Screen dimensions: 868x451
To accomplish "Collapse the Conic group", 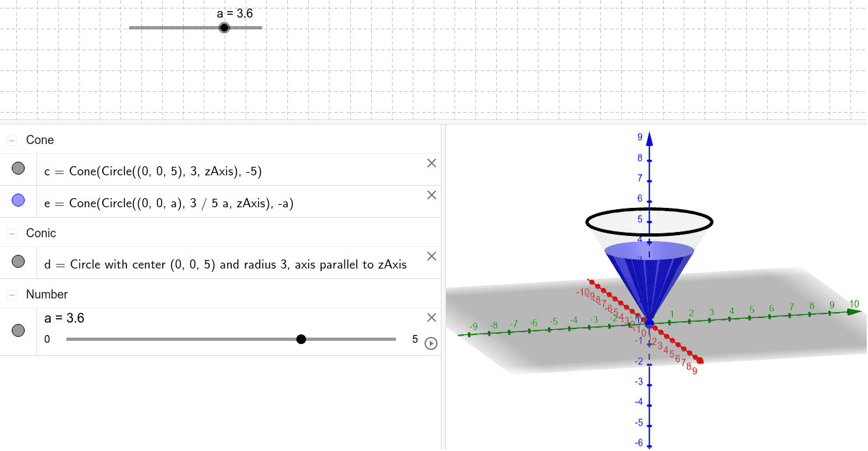I will pos(12,234).
